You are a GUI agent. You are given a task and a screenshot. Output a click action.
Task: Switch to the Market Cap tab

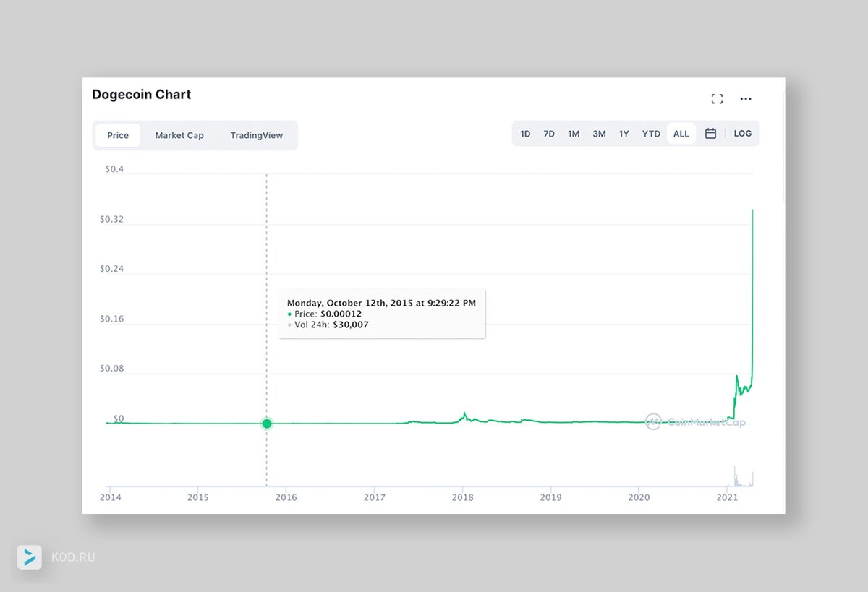(179, 135)
